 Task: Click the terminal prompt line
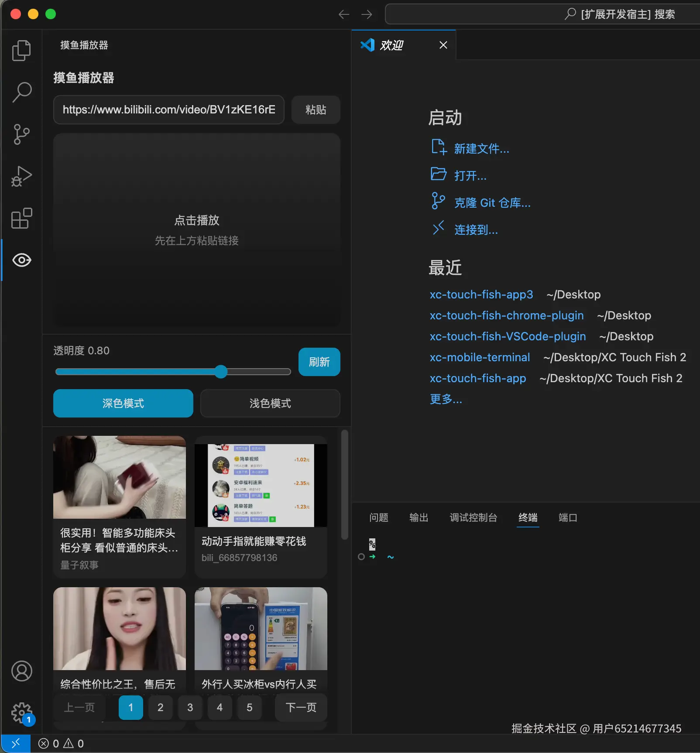pos(376,557)
